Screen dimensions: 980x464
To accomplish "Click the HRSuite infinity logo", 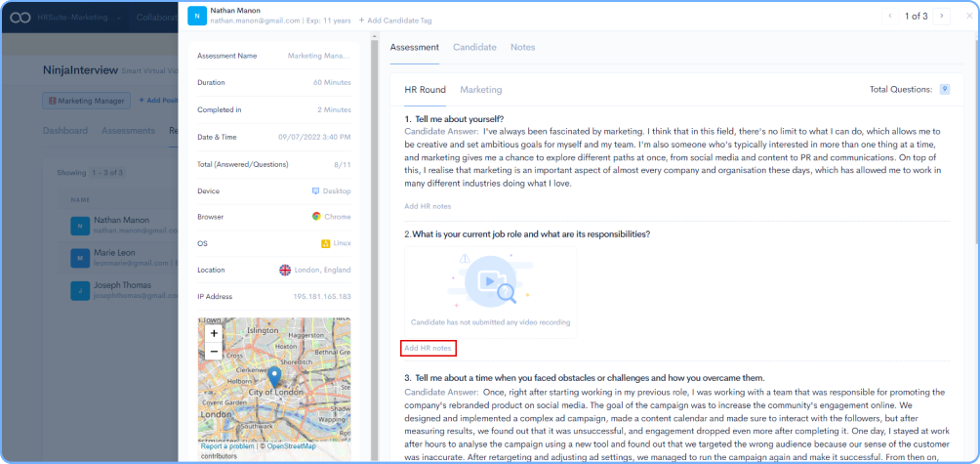I will (17, 18).
